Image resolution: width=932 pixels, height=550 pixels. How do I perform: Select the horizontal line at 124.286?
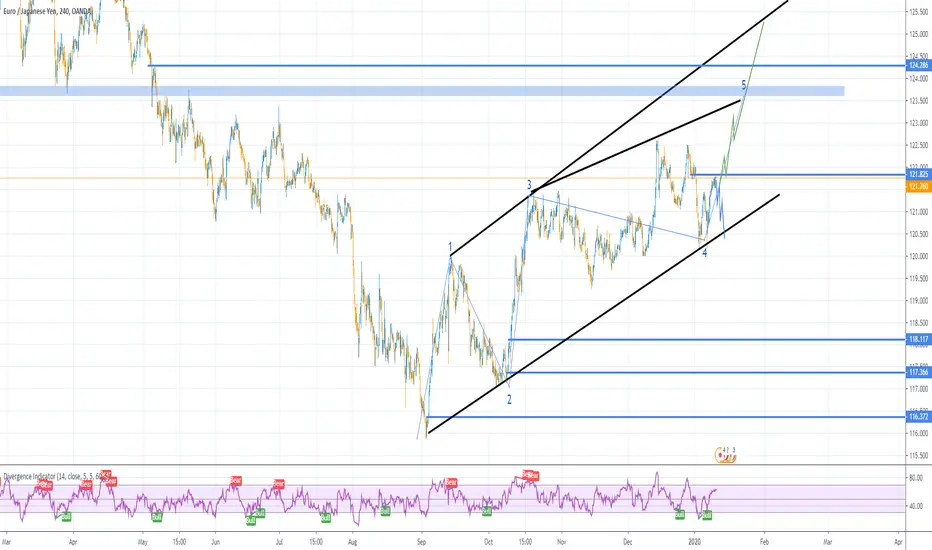click(x=526, y=65)
